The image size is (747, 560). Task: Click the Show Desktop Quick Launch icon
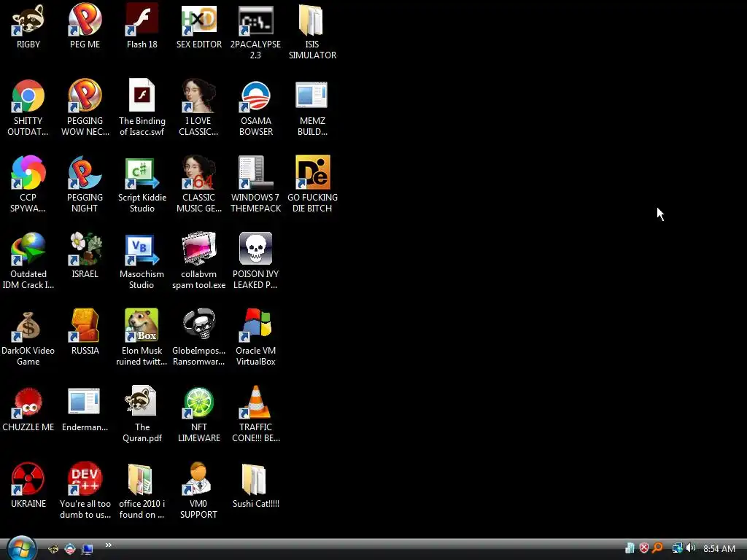click(x=87, y=549)
